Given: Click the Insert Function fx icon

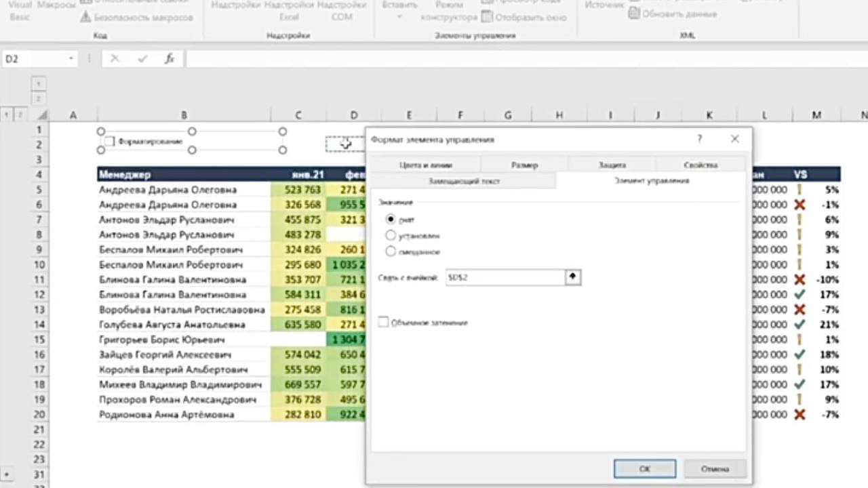Looking at the screenshot, I should pos(170,59).
